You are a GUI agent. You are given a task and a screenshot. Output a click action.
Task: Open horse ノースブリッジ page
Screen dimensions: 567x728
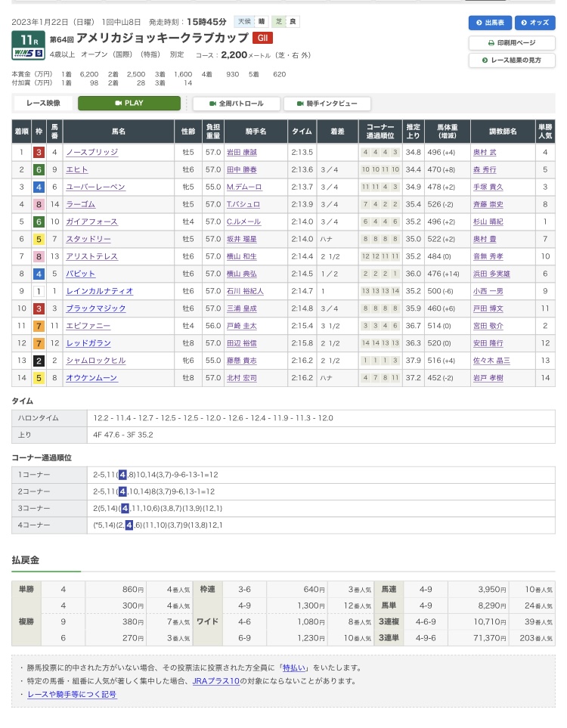(x=92, y=152)
